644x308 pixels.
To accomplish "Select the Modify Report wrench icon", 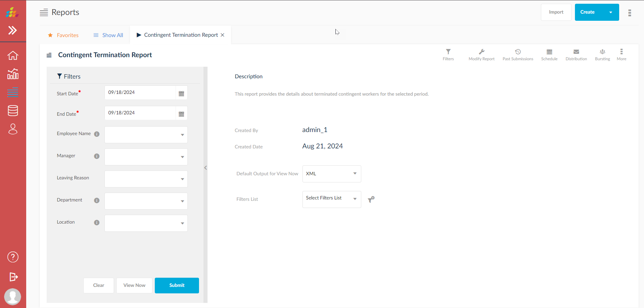I will click(x=481, y=54).
